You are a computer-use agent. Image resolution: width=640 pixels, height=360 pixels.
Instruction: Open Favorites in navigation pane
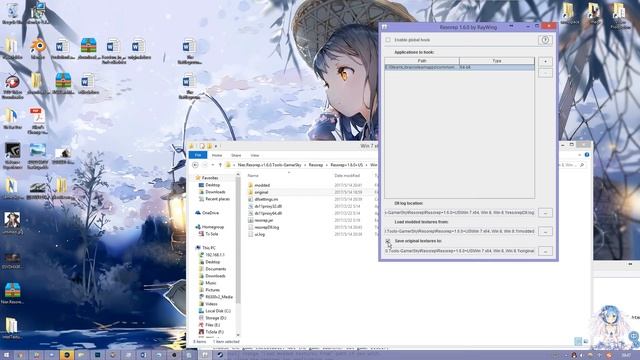(x=210, y=178)
